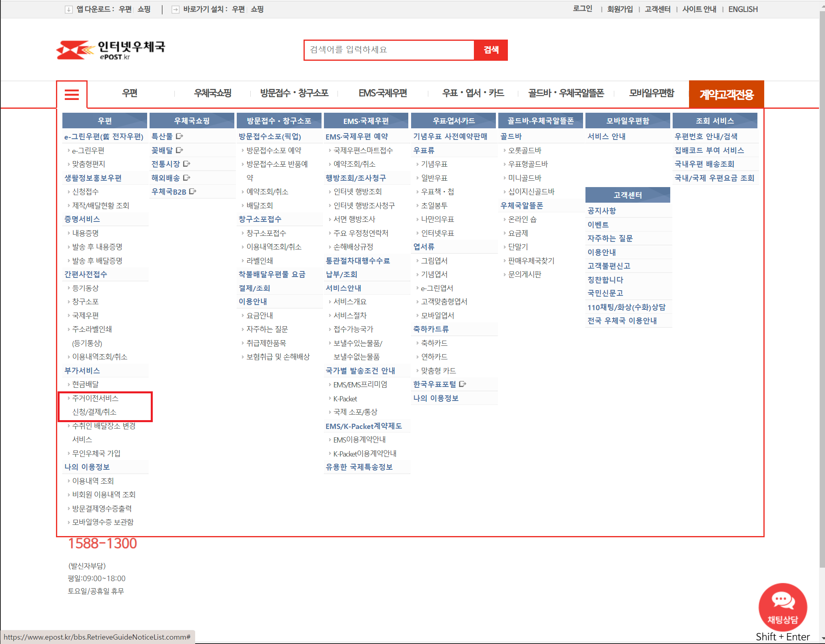This screenshot has height=644, width=825.
Task: Open the 계약고객전용 tab
Action: point(726,94)
